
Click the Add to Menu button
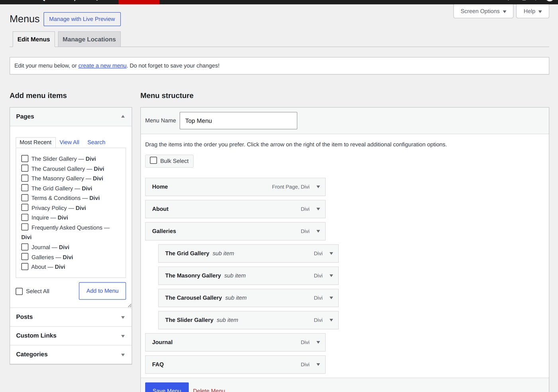(x=102, y=291)
